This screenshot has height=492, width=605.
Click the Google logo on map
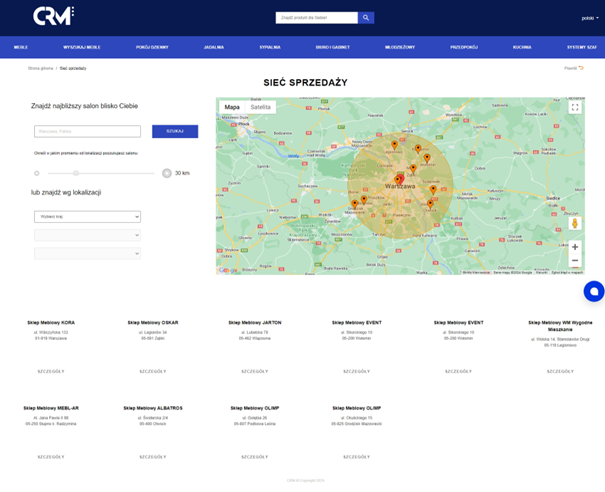pos(228,271)
